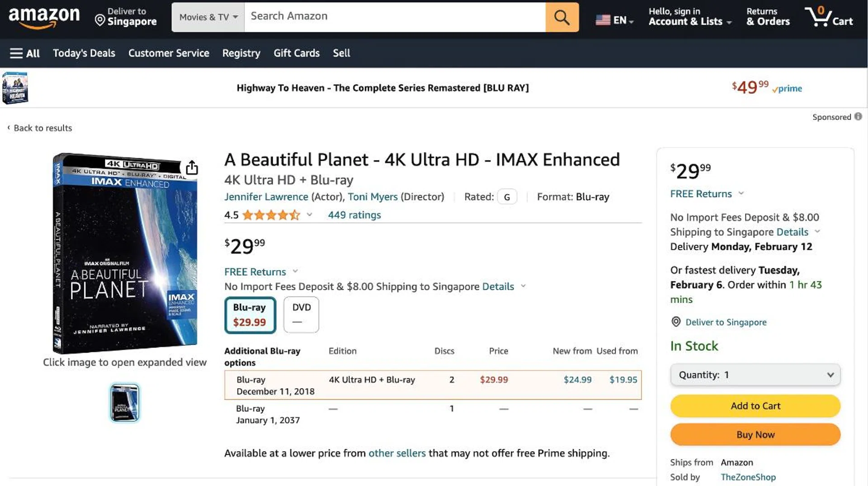
Task: Click the orange search magnifier button
Action: [561, 17]
